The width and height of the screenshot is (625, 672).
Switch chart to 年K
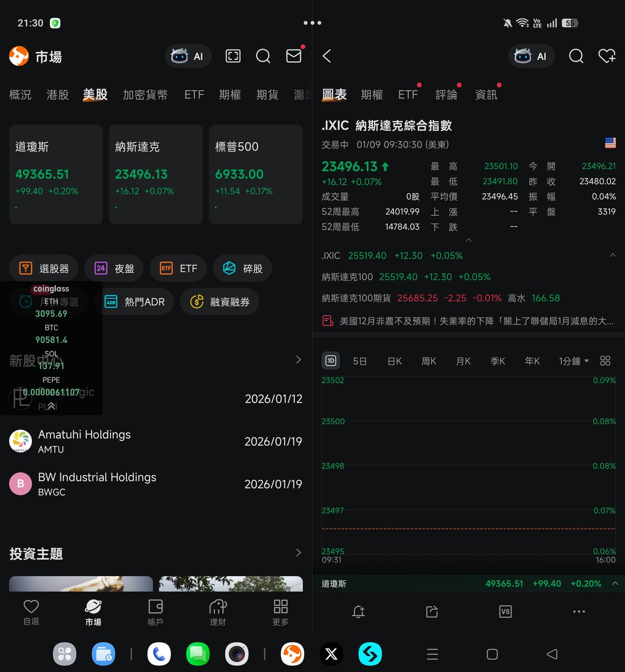(533, 361)
